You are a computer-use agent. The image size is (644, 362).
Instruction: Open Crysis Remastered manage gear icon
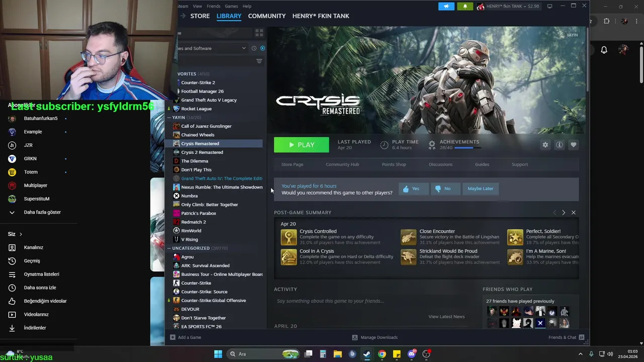tap(545, 145)
